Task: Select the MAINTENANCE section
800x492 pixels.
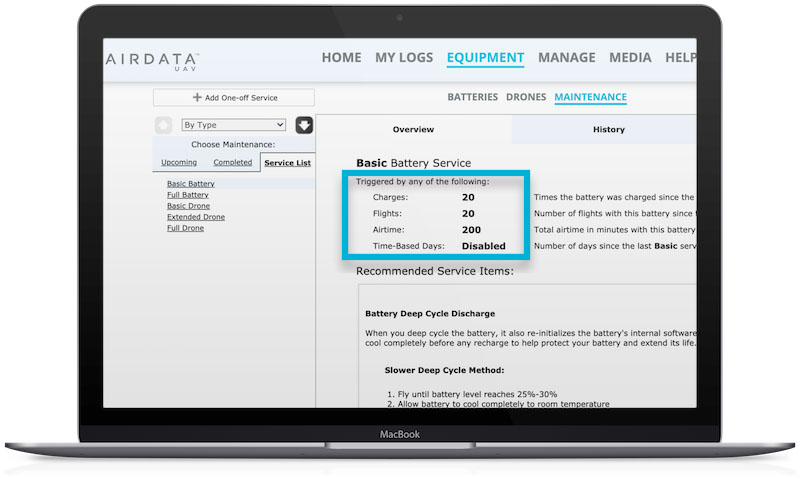Action: (590, 97)
